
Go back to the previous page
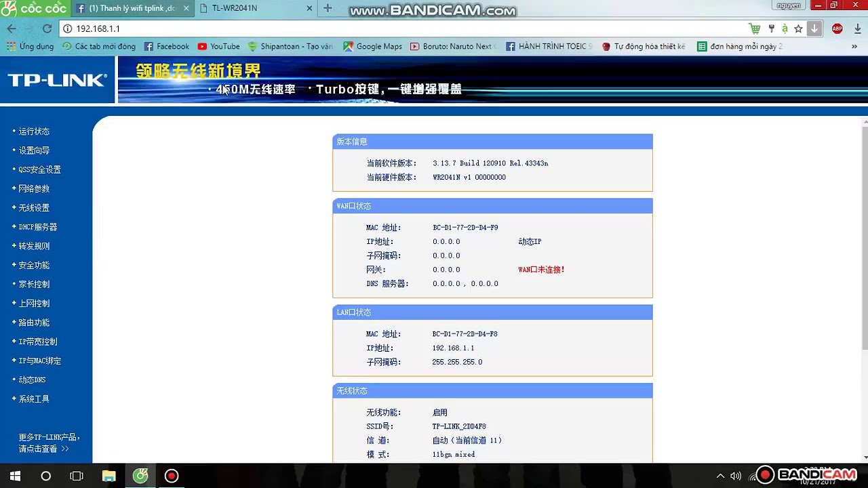coord(11,28)
